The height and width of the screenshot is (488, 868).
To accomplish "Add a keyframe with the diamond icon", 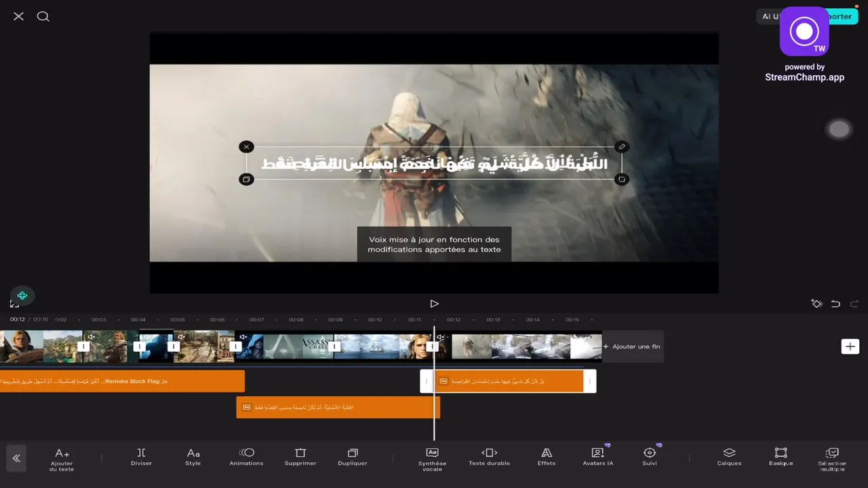I will click(816, 304).
